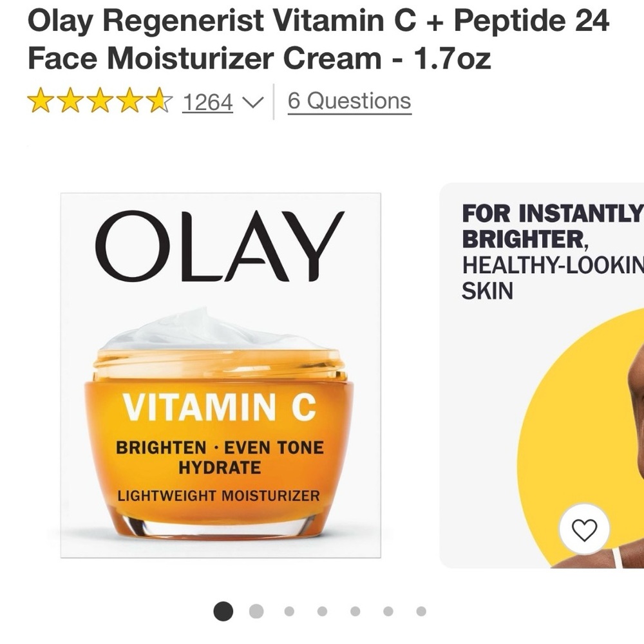Click the heart icon to favorite the product
The width and height of the screenshot is (644, 644).
pyautogui.click(x=583, y=529)
